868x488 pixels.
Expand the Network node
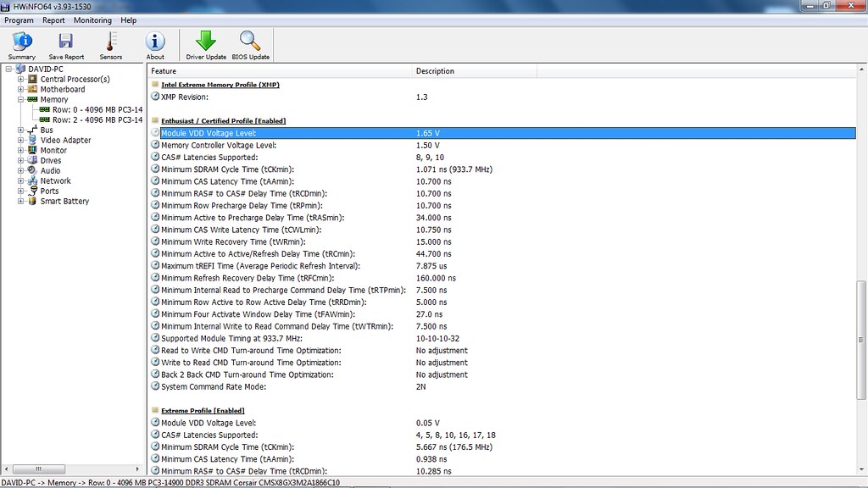pyautogui.click(x=20, y=181)
